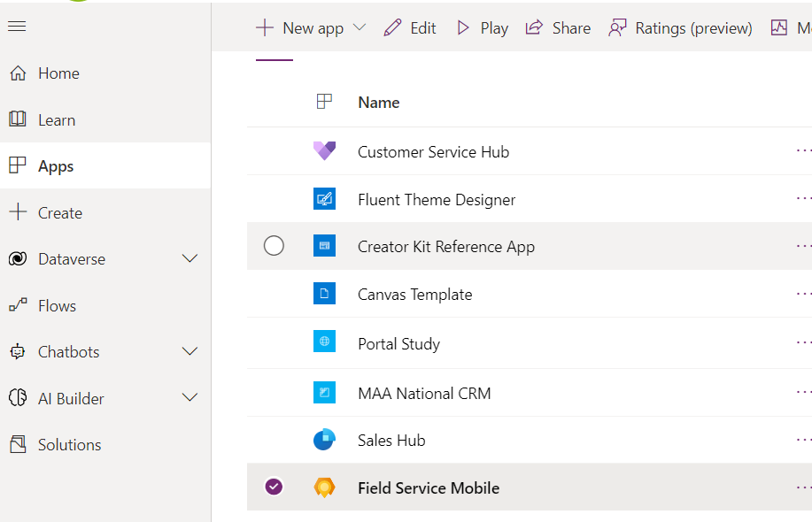Click the Flows connector icon
Image resolution: width=812 pixels, height=522 pixels.
point(18,304)
